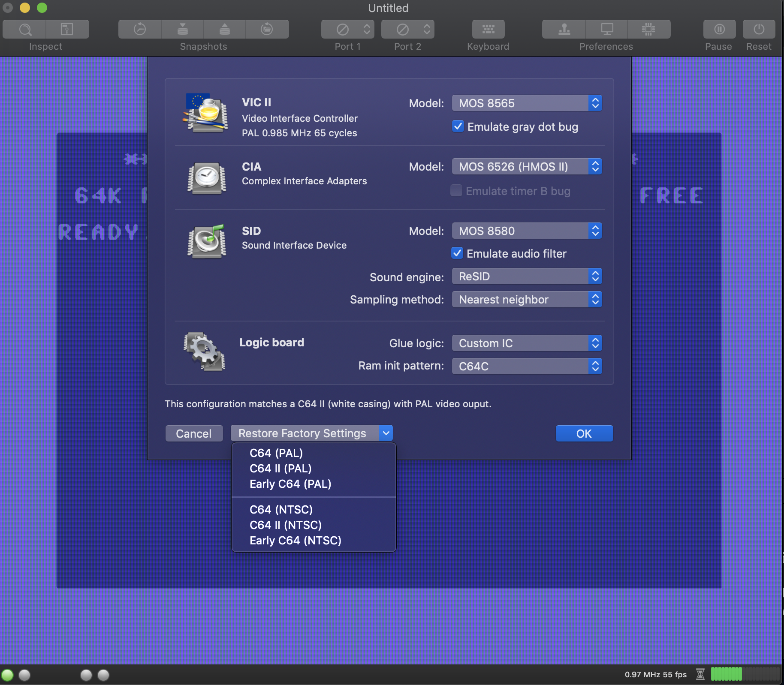The width and height of the screenshot is (784, 685).
Task: Click the PAL 0.985 MHz 65 cycles text
Action: [299, 133]
